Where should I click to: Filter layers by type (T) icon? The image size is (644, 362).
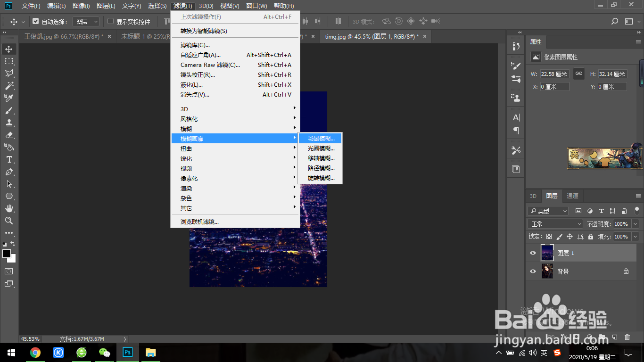tap(601, 211)
